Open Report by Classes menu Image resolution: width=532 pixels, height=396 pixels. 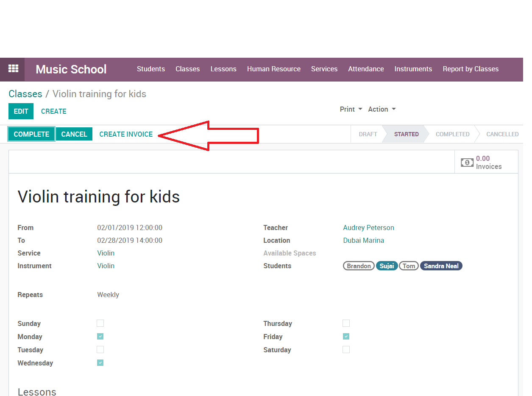pos(471,69)
